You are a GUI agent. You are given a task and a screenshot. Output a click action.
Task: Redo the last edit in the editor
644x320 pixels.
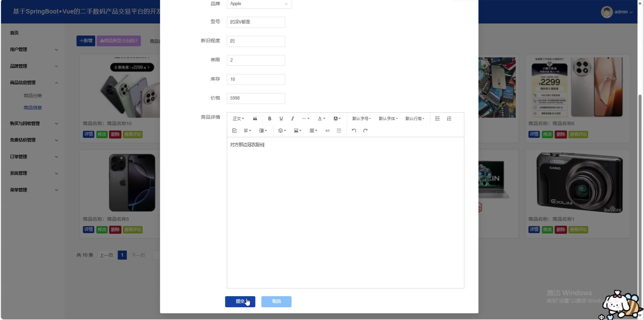[365, 131]
